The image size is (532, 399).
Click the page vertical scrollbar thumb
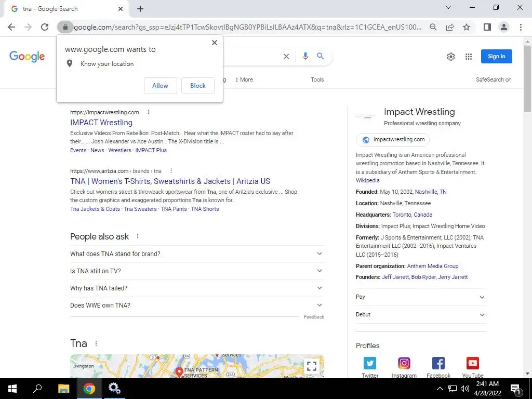coord(527,78)
